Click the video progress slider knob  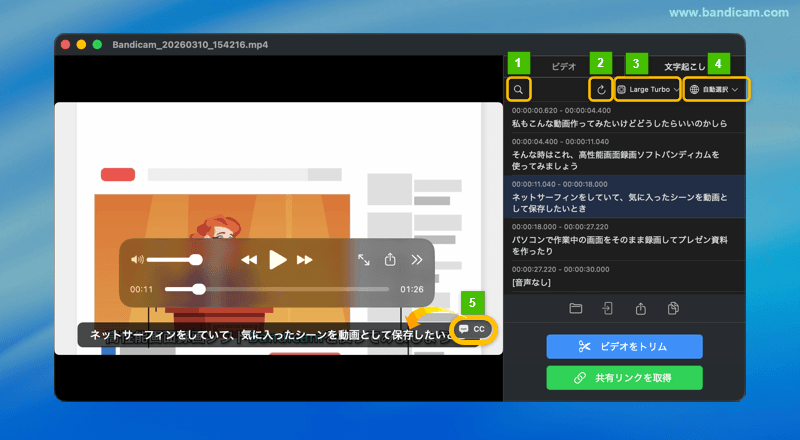[x=199, y=289]
